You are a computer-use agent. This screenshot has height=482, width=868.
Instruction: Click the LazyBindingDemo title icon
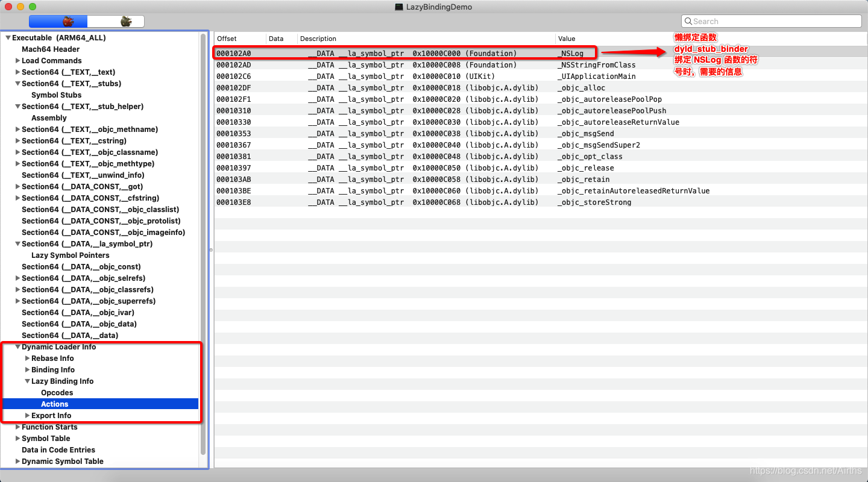pyautogui.click(x=398, y=7)
